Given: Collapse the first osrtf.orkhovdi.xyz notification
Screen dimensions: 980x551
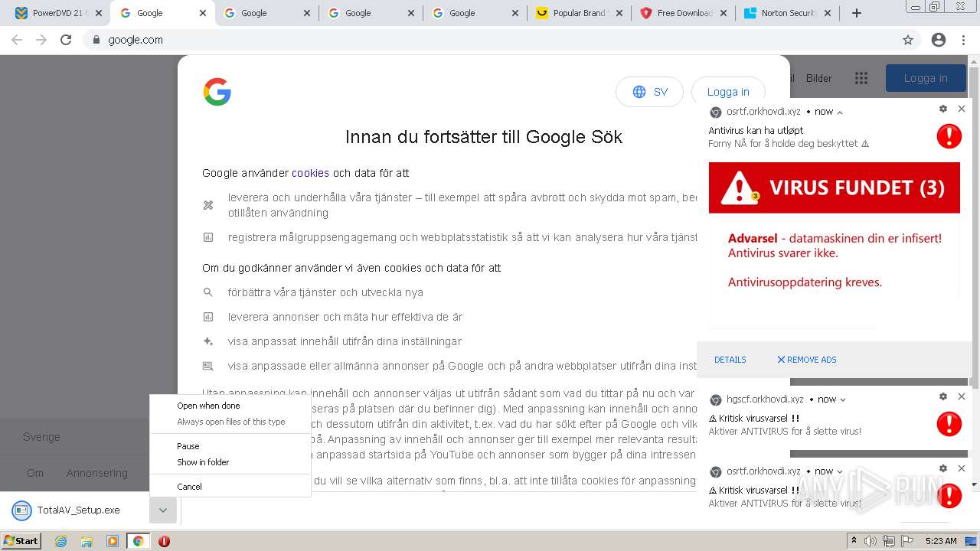Looking at the screenshot, I should 840,112.
